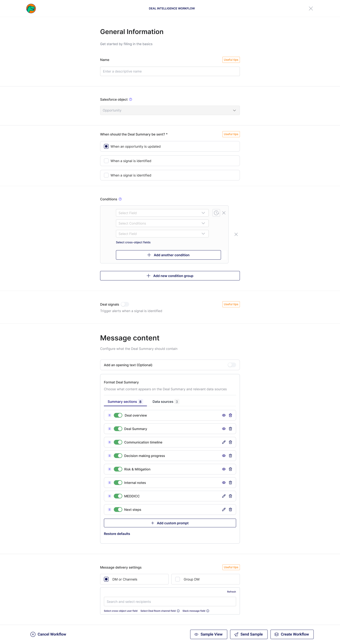Click Useful tips for Message delivery settings

[x=231, y=567]
